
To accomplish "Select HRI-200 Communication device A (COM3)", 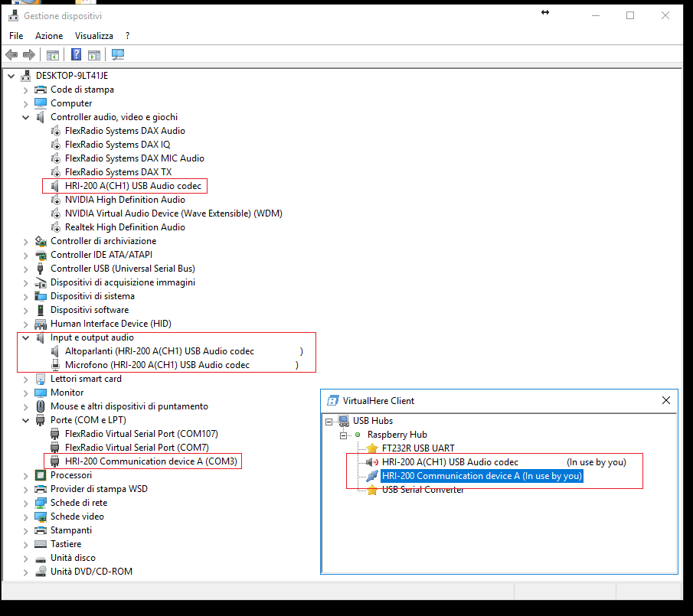I will click(151, 461).
